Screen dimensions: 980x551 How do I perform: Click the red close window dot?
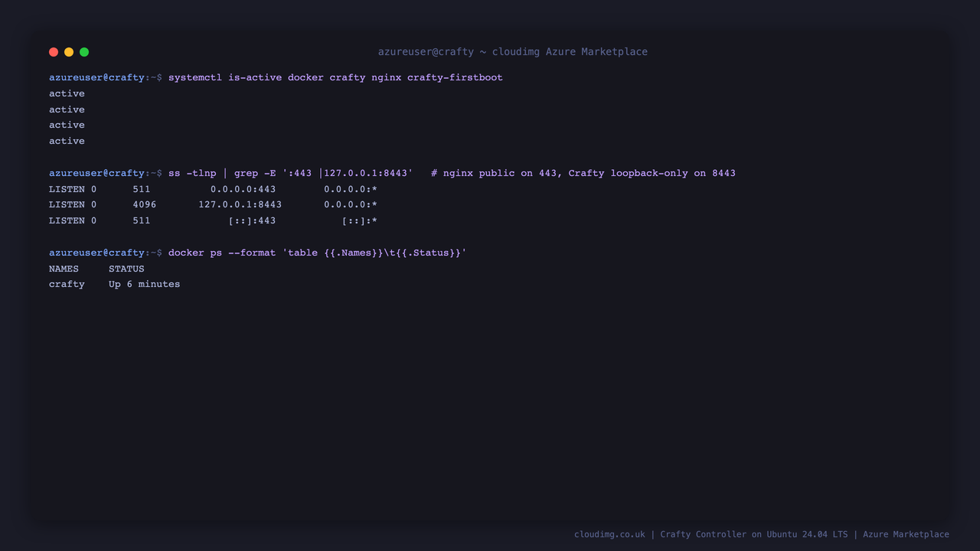tap(54, 52)
